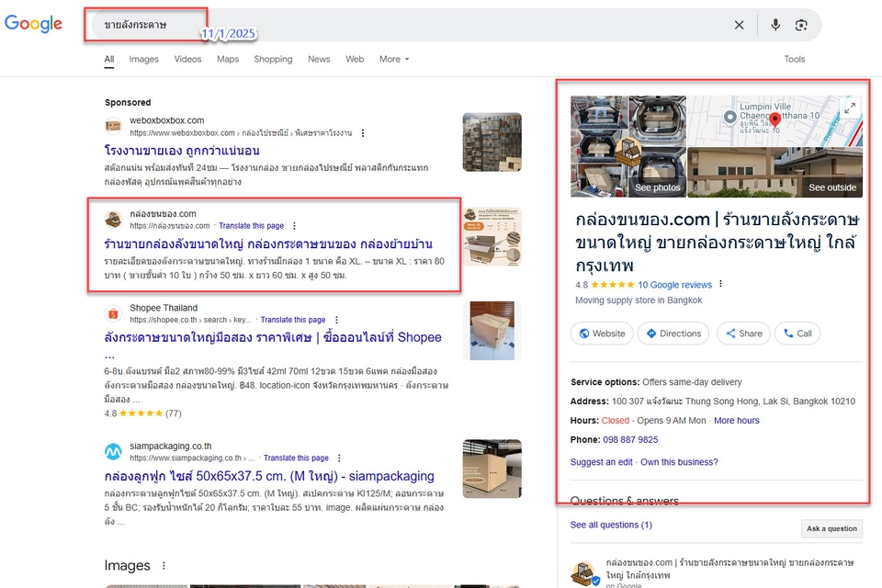Translate the Shopee Thailand page
This screenshot has height=588, width=882.
292,320
